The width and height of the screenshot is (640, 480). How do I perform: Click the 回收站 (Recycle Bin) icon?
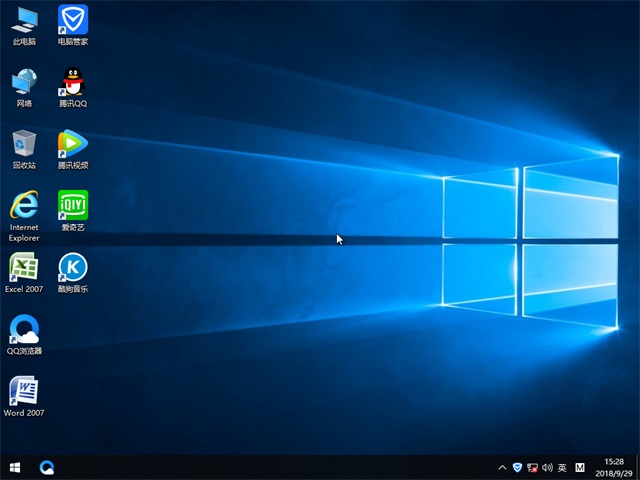pyautogui.click(x=24, y=144)
